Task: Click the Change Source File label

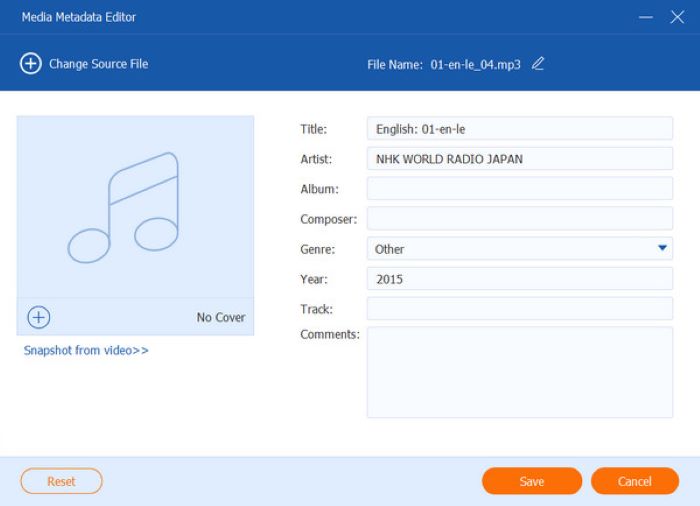Action: coord(99,64)
